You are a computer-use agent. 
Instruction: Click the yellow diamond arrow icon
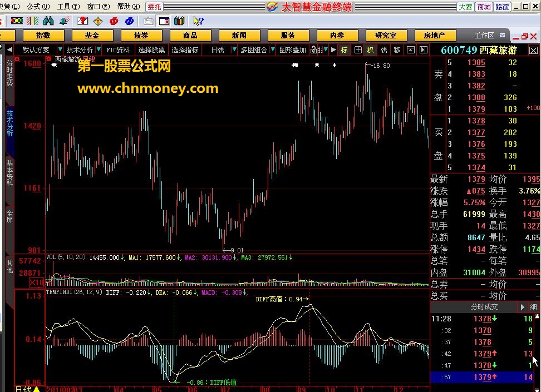click(98, 21)
